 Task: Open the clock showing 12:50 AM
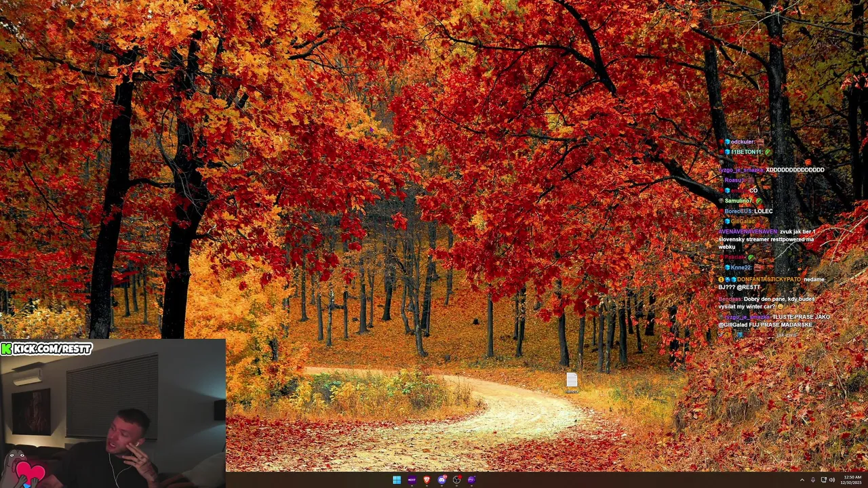[x=852, y=480]
